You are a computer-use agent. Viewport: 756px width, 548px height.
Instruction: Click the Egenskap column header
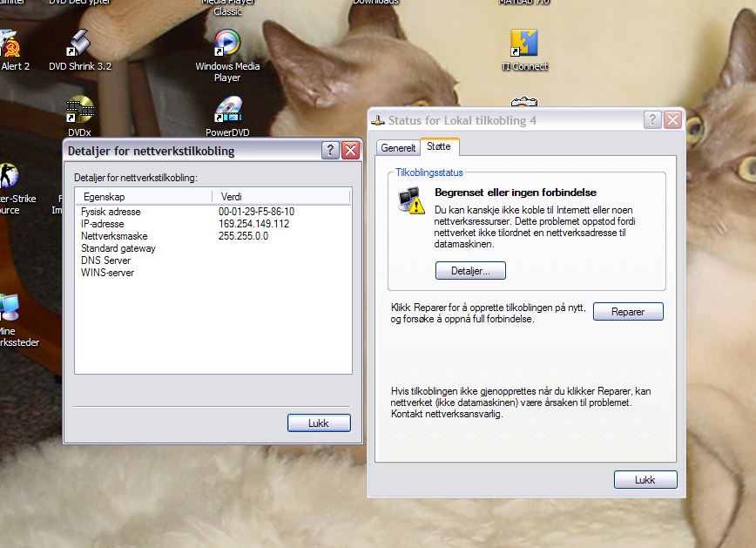pyautogui.click(x=144, y=197)
